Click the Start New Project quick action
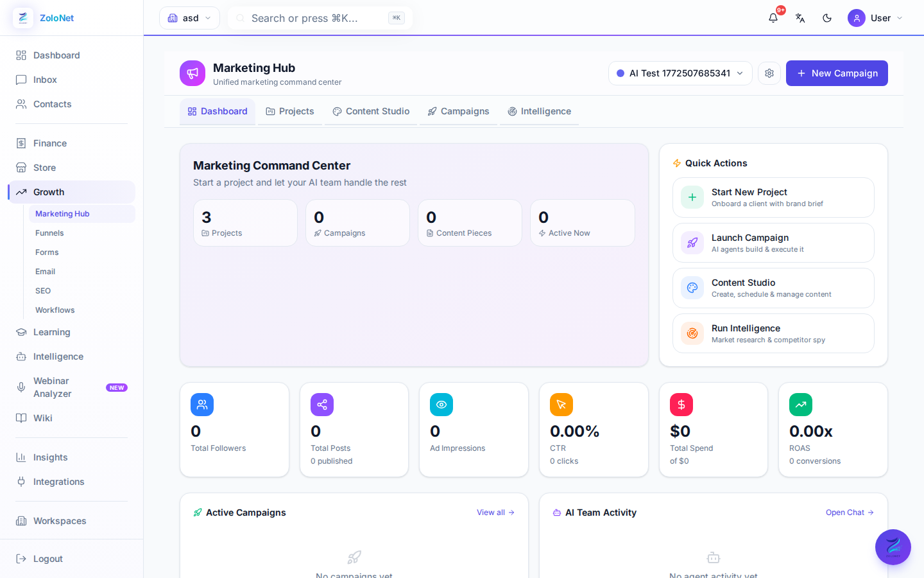This screenshot has width=924, height=578. click(773, 198)
